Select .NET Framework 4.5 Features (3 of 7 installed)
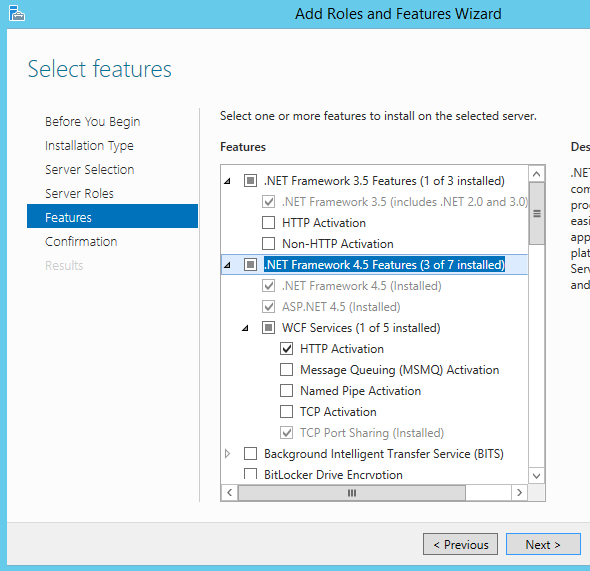This screenshot has width=590, height=571. [x=384, y=265]
